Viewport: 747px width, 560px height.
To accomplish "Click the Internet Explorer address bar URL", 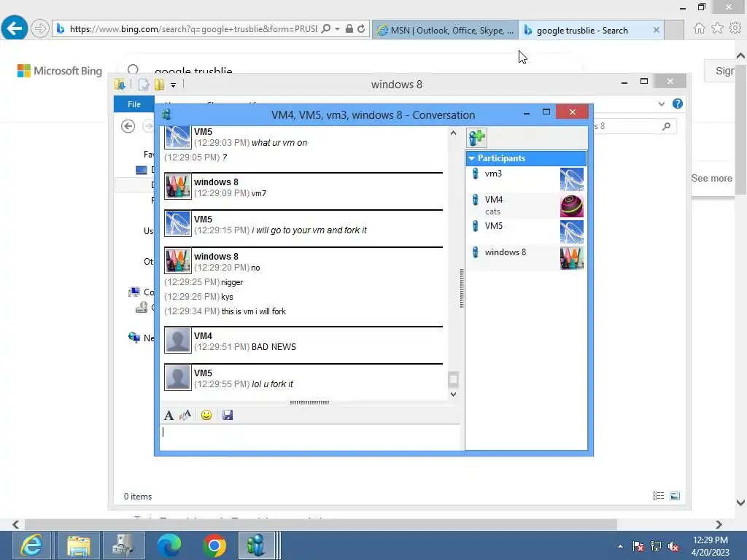I will pos(193,29).
